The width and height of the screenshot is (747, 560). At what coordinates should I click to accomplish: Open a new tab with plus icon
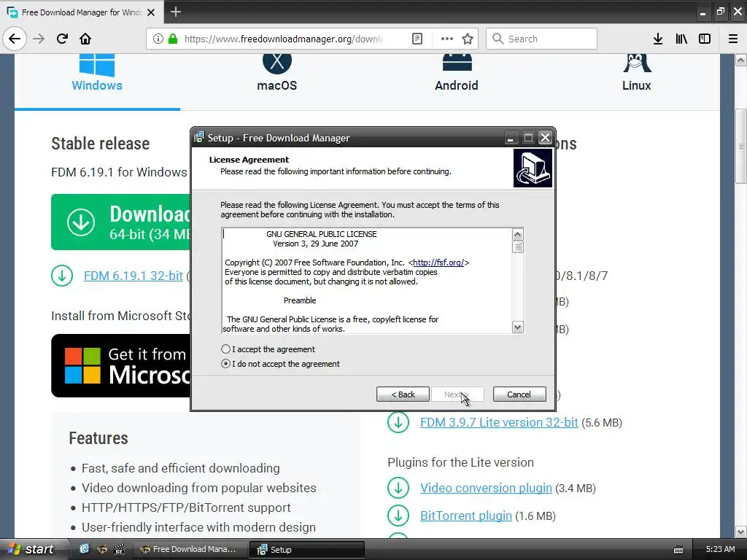click(x=176, y=12)
